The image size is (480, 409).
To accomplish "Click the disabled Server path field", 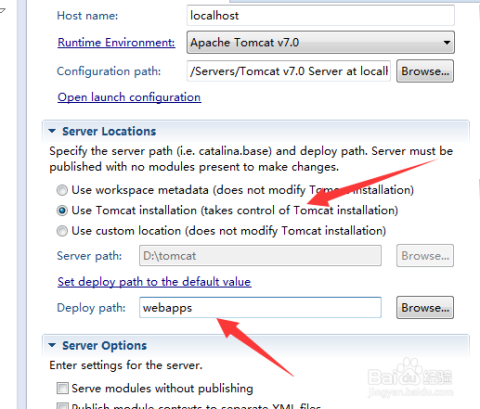I will 260,256.
